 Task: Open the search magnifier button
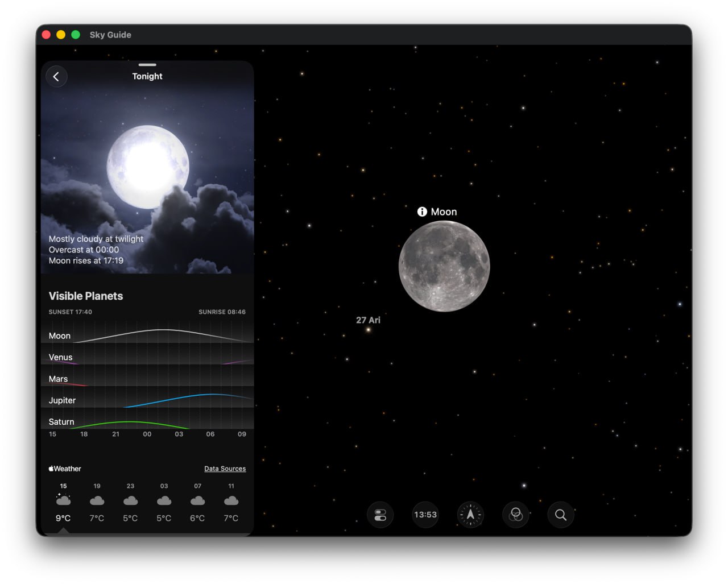coord(561,515)
